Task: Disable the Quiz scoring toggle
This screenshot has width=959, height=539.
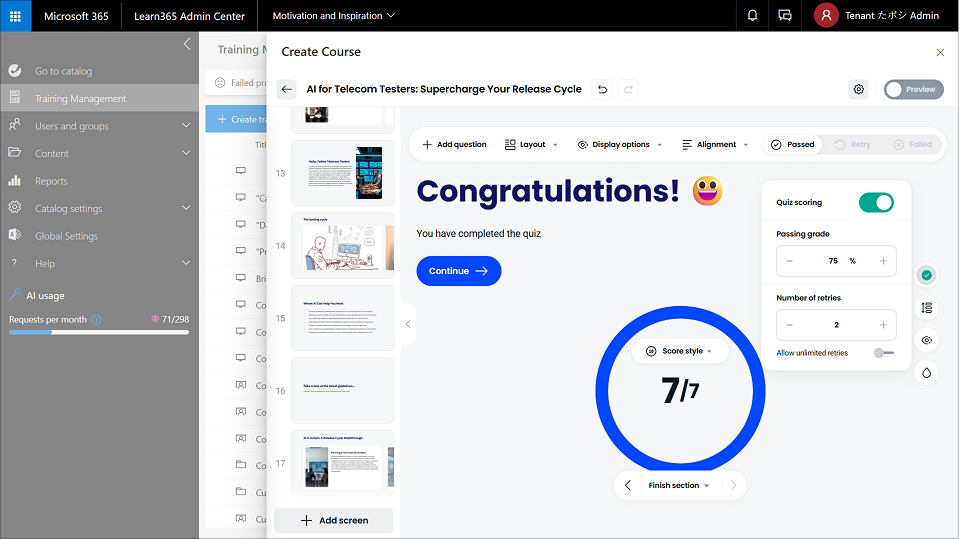Action: (876, 202)
